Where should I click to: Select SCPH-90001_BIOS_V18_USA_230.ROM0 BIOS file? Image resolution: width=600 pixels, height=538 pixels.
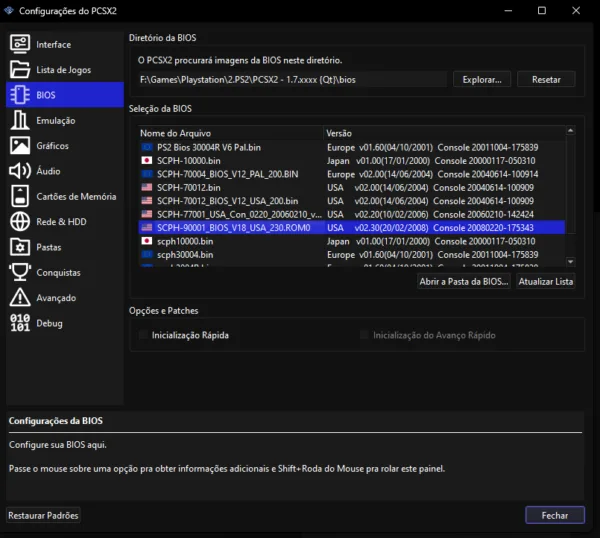click(352, 227)
